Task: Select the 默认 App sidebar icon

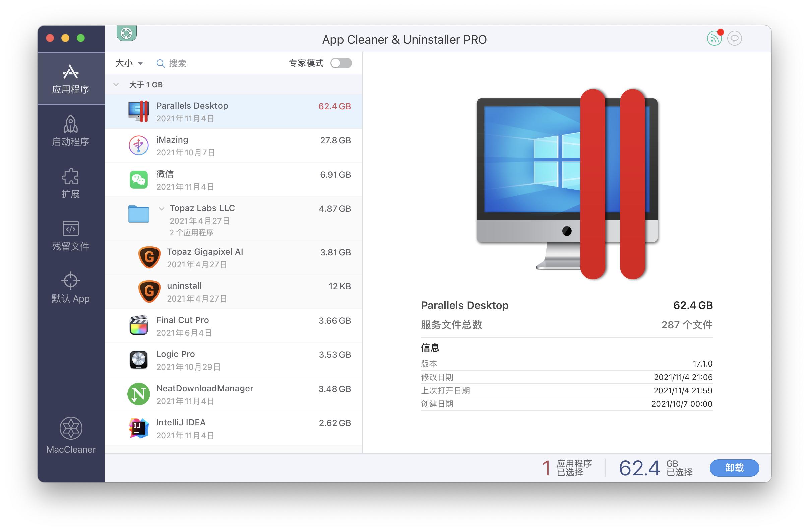Action: [70, 287]
